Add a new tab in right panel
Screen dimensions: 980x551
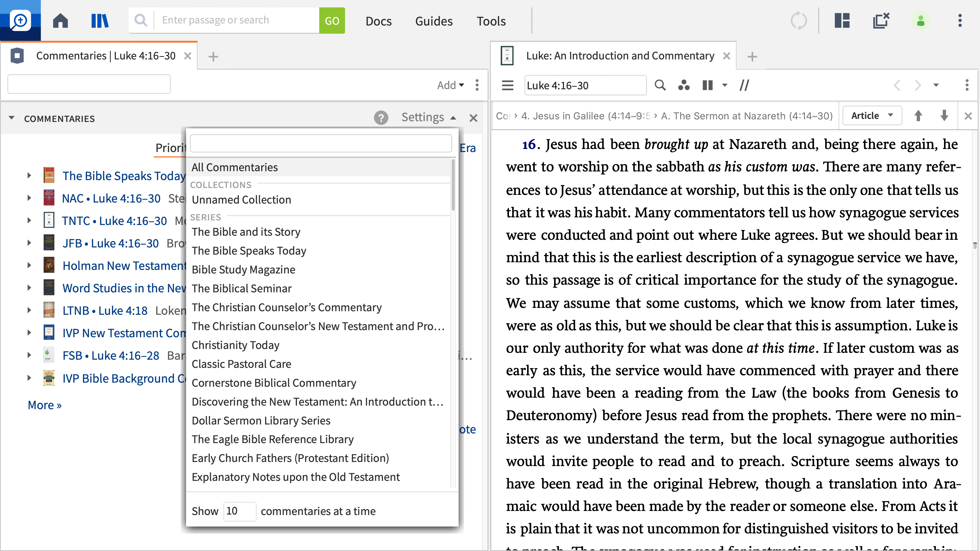tap(752, 57)
